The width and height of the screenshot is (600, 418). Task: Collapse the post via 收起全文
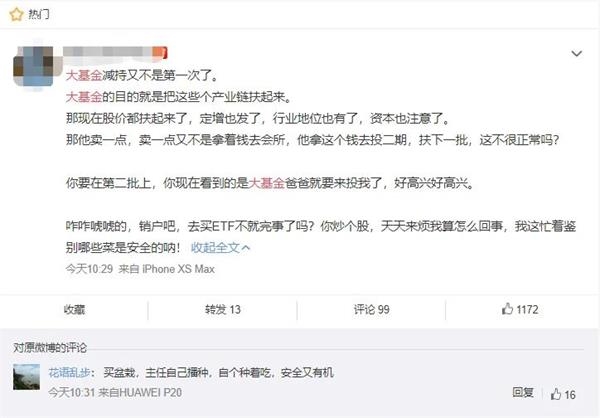tap(220, 248)
